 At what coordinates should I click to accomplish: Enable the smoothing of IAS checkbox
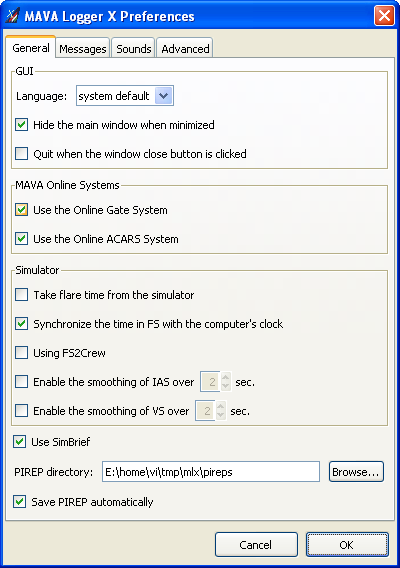21,382
